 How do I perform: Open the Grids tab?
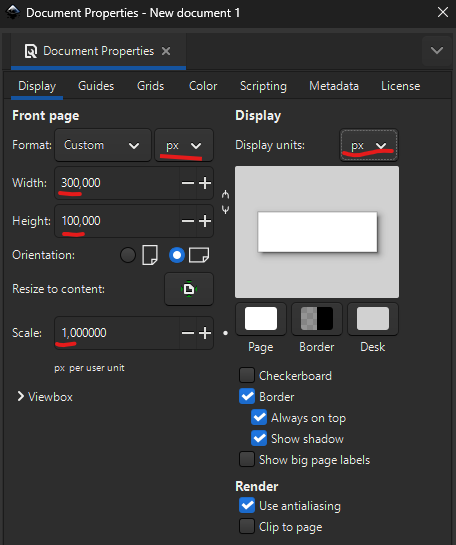150,86
